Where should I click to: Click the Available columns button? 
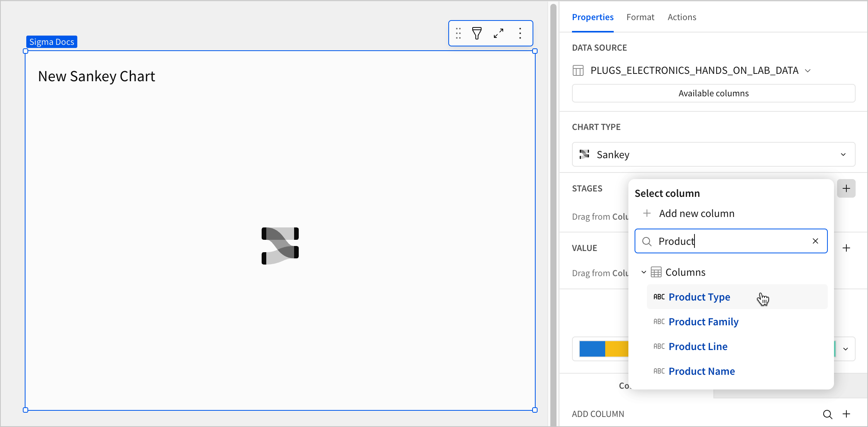pos(713,93)
